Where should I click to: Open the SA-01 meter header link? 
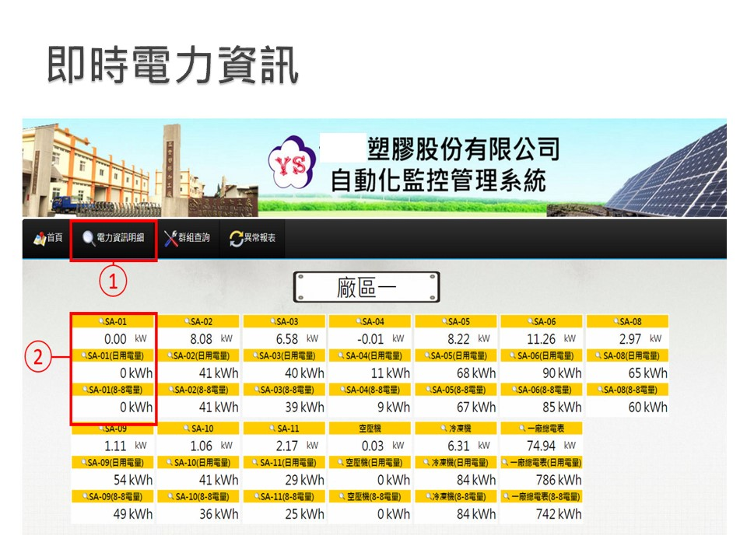[x=114, y=321]
